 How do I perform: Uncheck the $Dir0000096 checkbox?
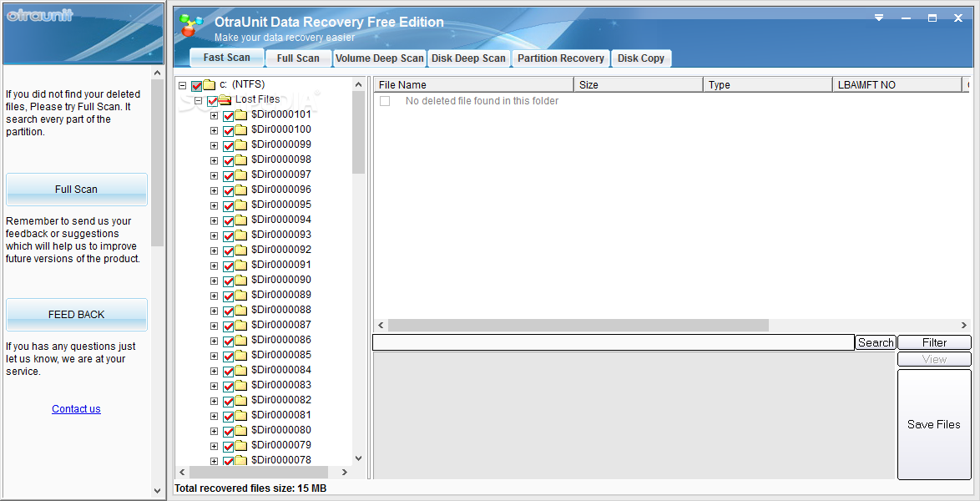(x=228, y=190)
